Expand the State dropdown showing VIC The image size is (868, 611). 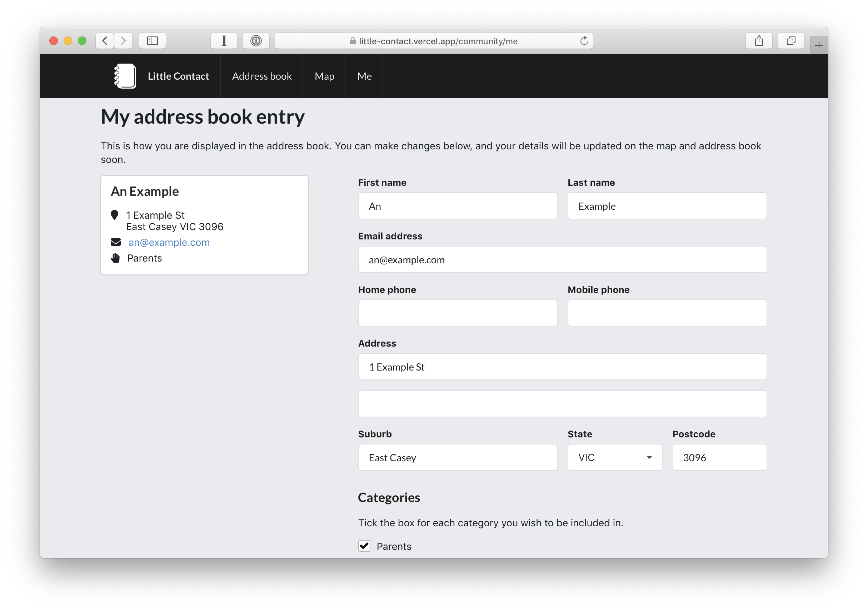pos(615,457)
